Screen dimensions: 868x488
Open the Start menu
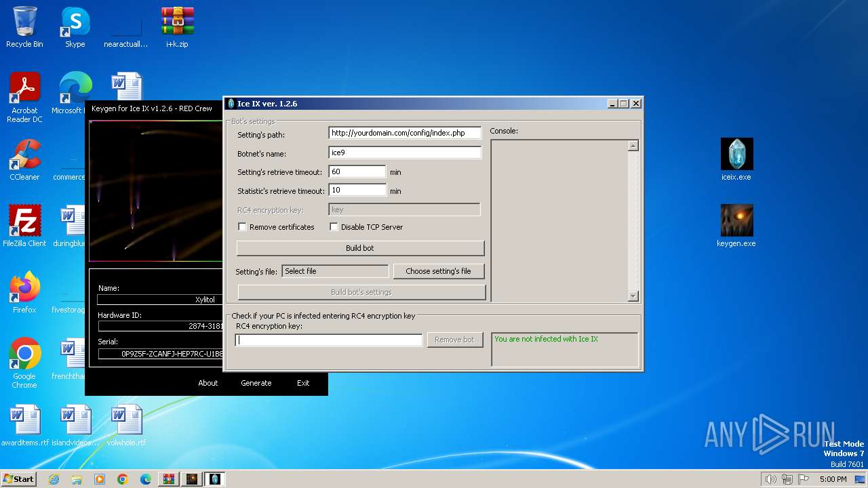pyautogui.click(x=19, y=479)
